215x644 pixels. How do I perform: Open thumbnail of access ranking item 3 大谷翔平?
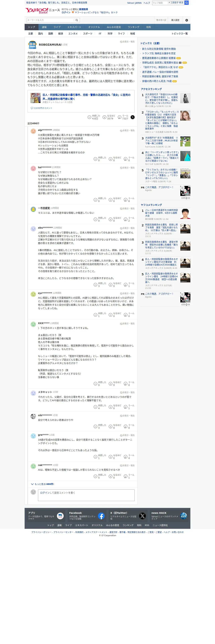coord(185,141)
